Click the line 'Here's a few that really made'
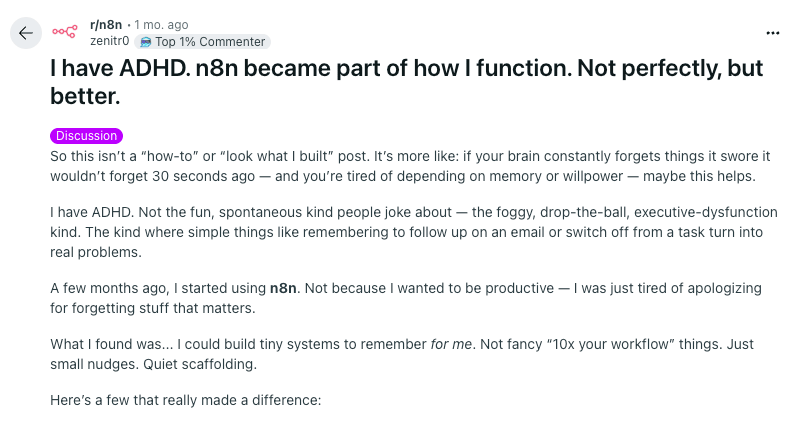This screenshot has height=421, width=798. (x=186, y=400)
